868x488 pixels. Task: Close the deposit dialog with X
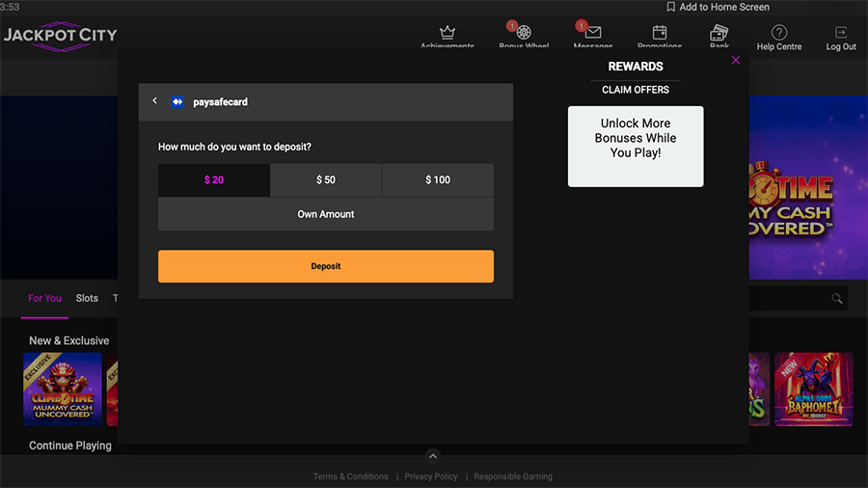point(735,61)
